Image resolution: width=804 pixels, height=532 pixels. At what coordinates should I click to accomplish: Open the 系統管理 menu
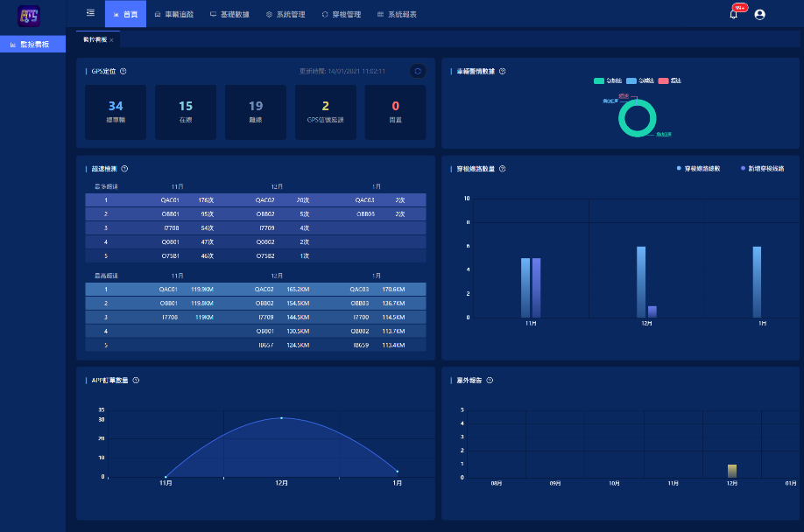(x=286, y=15)
